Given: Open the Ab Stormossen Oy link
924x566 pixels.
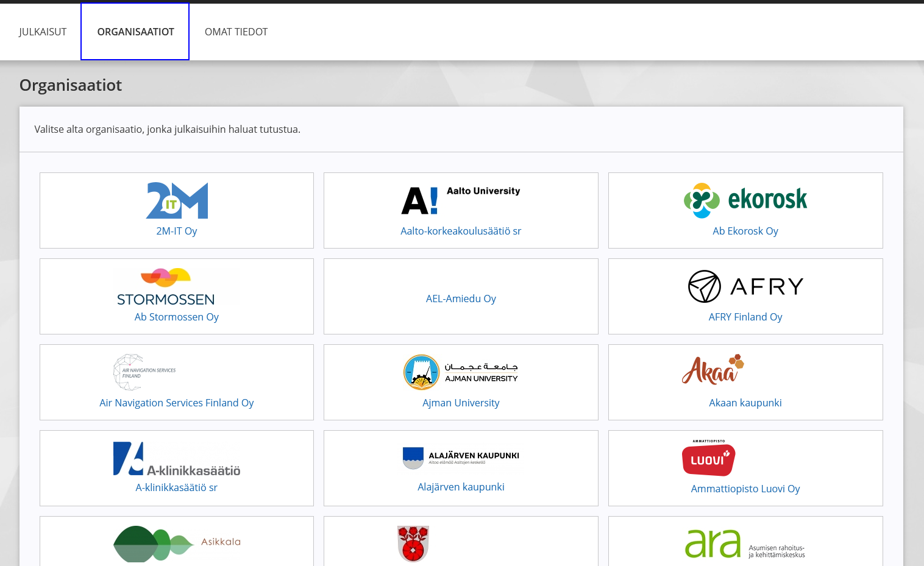Looking at the screenshot, I should click(x=177, y=317).
